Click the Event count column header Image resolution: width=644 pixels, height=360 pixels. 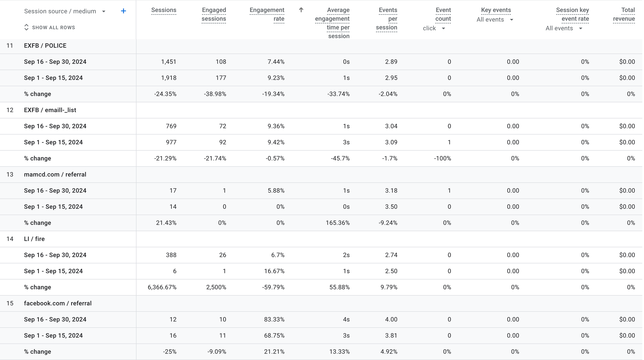pyautogui.click(x=443, y=14)
